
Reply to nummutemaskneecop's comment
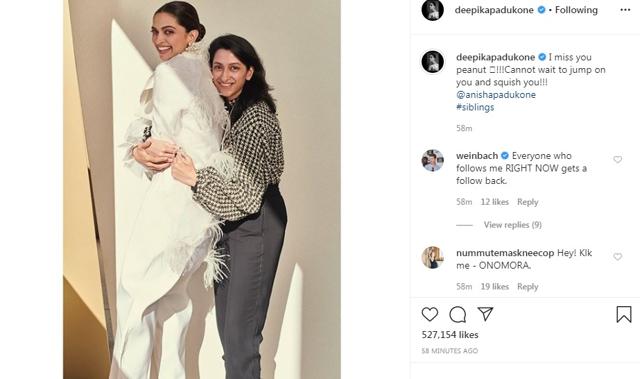(x=527, y=287)
